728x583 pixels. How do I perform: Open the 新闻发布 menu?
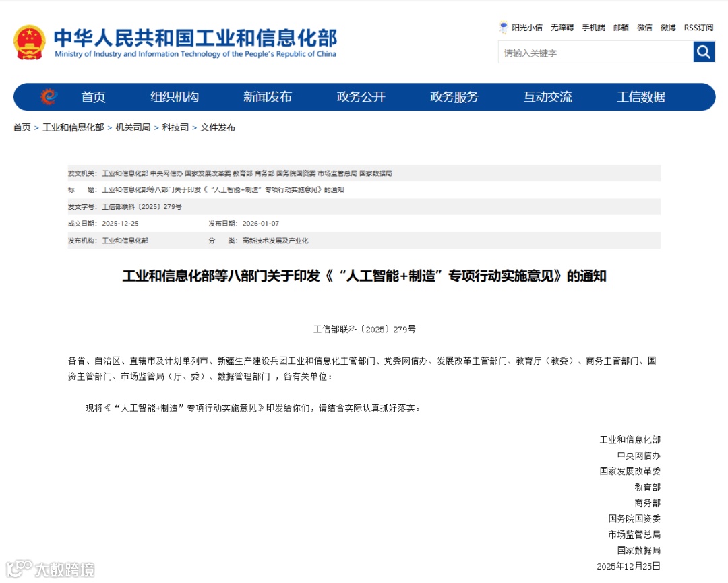[x=268, y=97]
